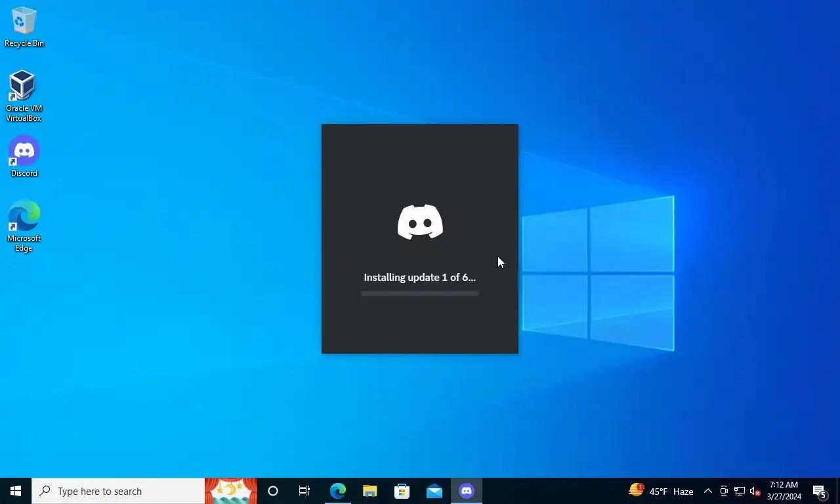This screenshot has height=504, width=840.
Task: Open the Recycle Bin desktop icon
Action: pos(24,27)
